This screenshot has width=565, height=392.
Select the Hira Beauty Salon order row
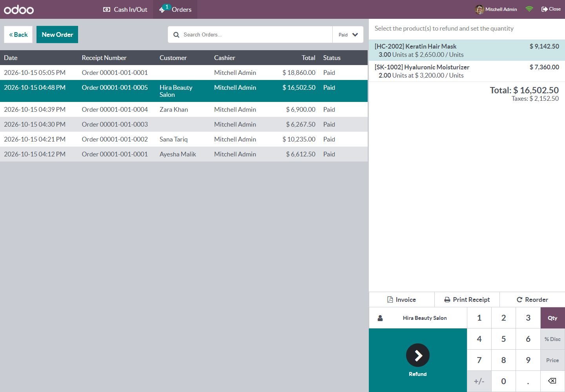click(184, 91)
